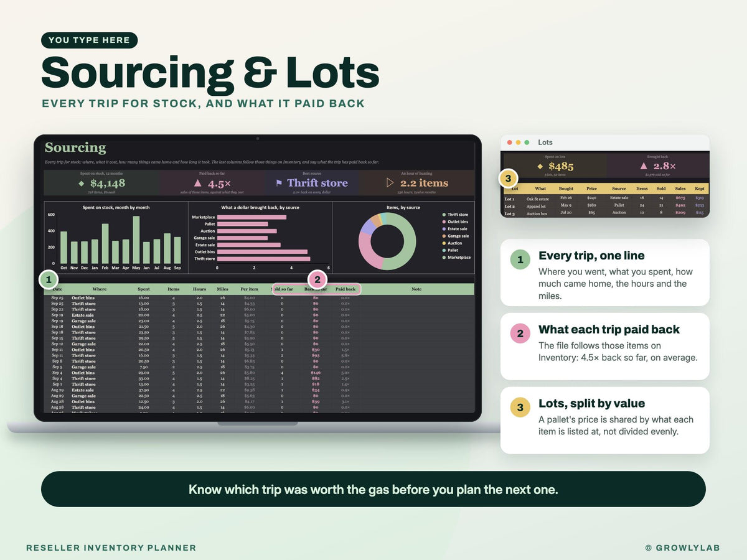The height and width of the screenshot is (560, 747).
Task: Click the 5.8× Paid back cell
Action: click(345, 355)
